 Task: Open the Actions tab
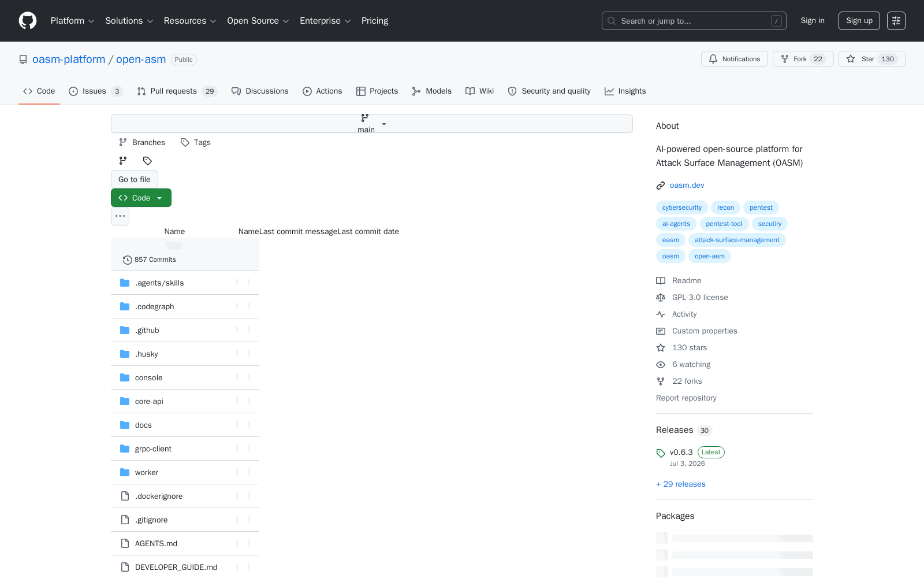point(322,91)
